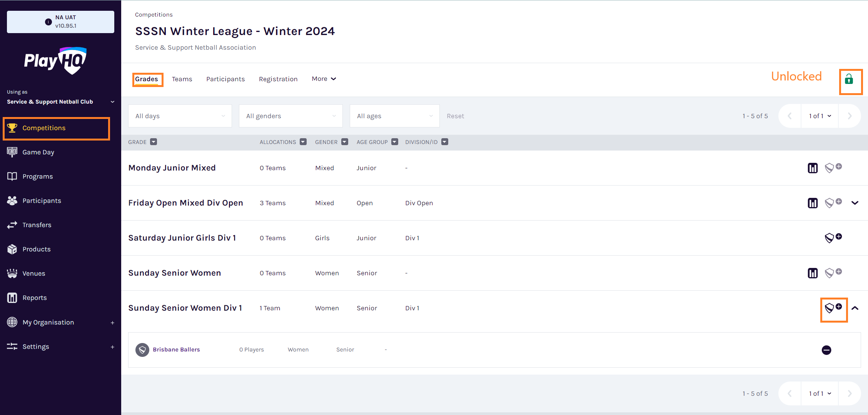The height and width of the screenshot is (415, 868).
Task: Expand My Organisation submenu plus
Action: pyautogui.click(x=112, y=323)
